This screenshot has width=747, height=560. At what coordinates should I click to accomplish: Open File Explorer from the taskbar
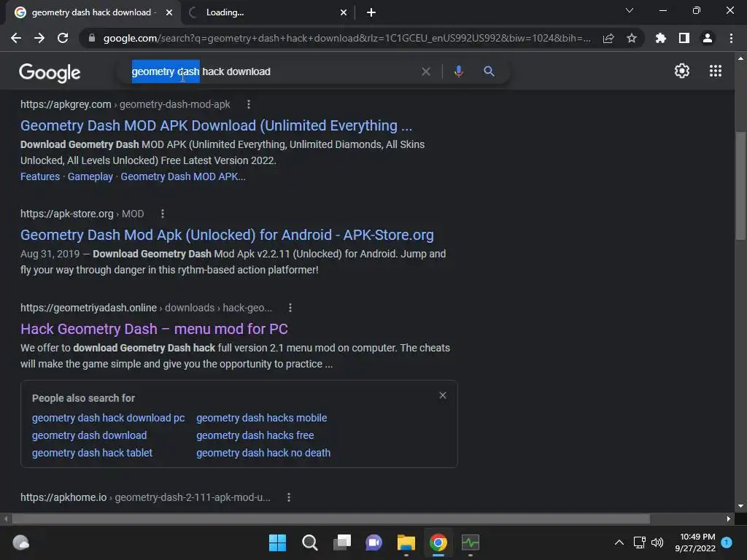pyautogui.click(x=406, y=542)
